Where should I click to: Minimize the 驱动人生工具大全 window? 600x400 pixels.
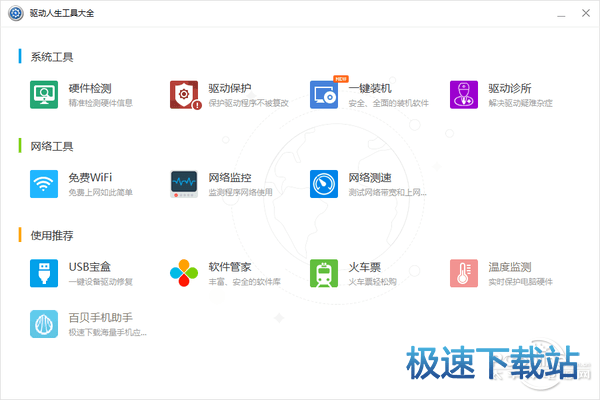[561, 14]
